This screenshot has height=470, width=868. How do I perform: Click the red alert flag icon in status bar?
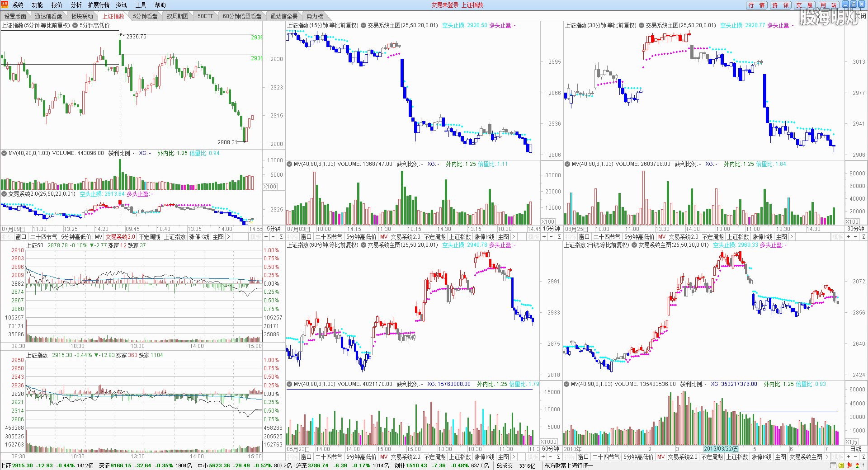849,465
